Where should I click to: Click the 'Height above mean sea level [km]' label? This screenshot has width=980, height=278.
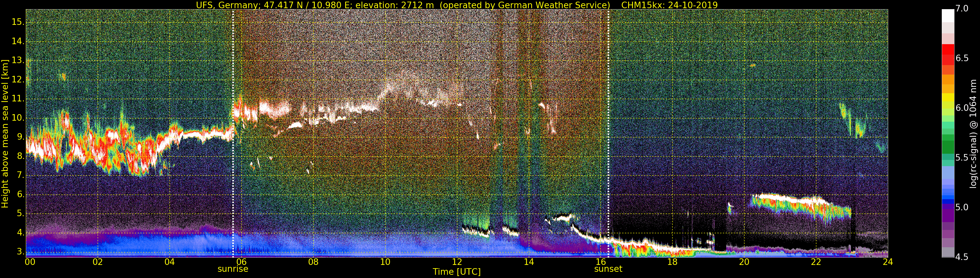click(x=5, y=133)
